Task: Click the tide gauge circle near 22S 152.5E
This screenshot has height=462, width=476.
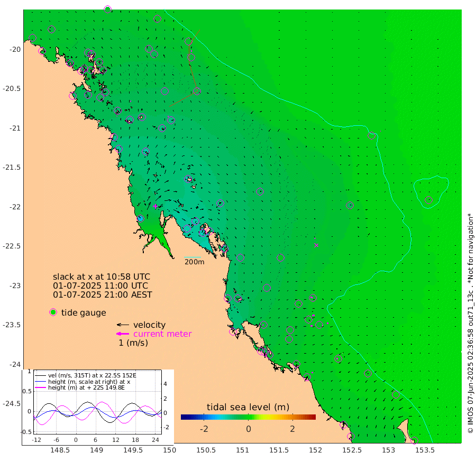Action: pyautogui.click(x=350, y=206)
